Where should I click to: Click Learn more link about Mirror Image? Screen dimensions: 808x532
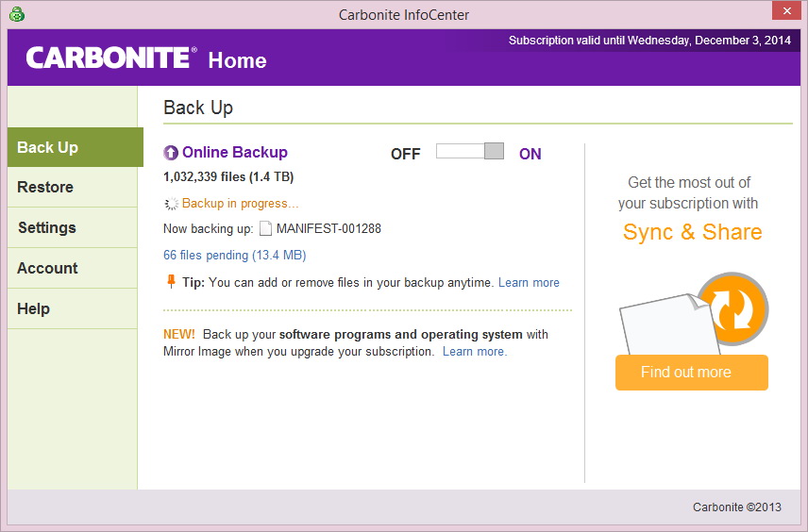475,352
